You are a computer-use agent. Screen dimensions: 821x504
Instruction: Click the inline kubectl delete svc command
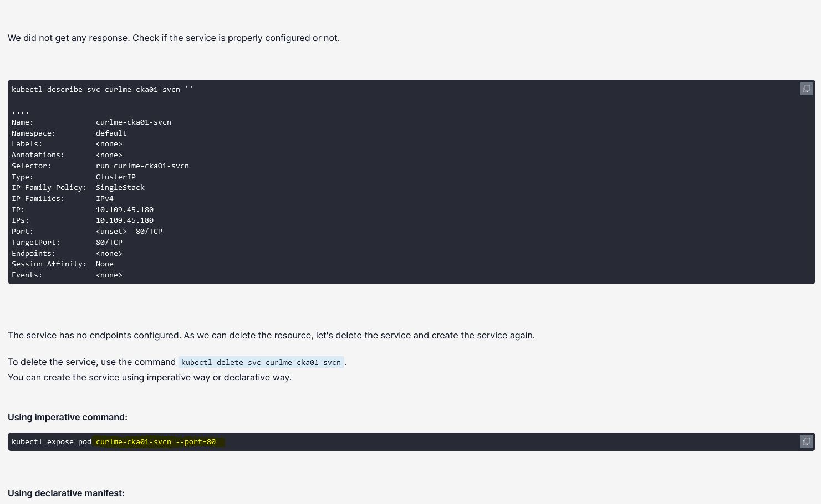(x=261, y=362)
